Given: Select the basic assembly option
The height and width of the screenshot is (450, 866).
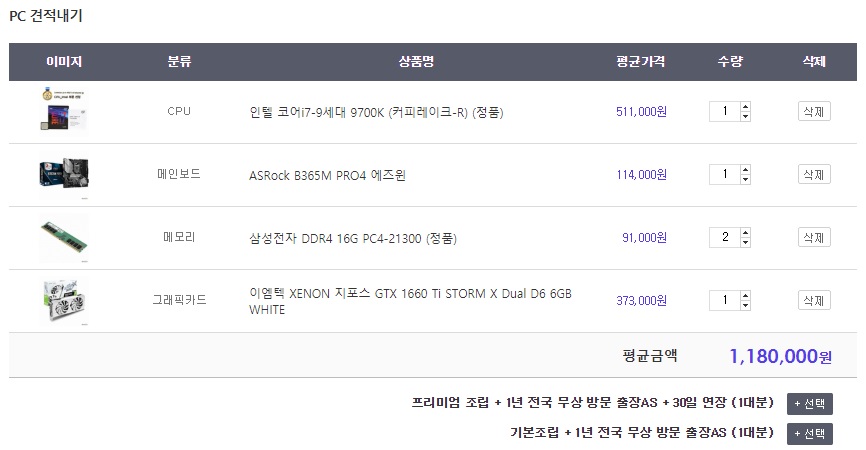Looking at the screenshot, I should [x=809, y=433].
